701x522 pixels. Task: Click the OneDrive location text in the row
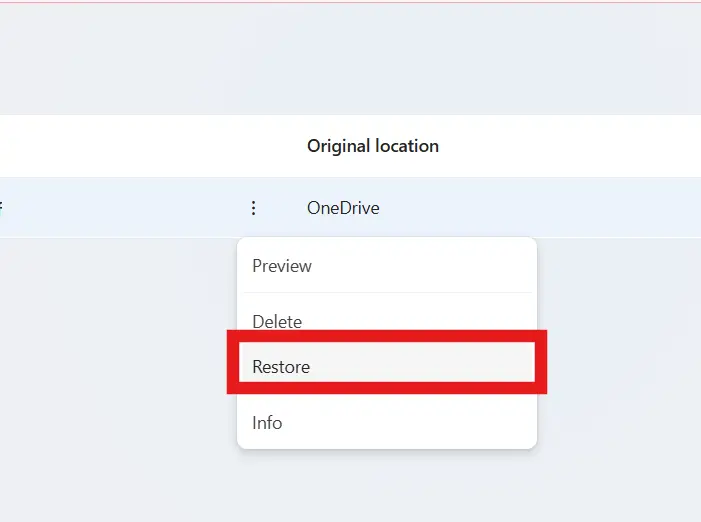click(343, 208)
